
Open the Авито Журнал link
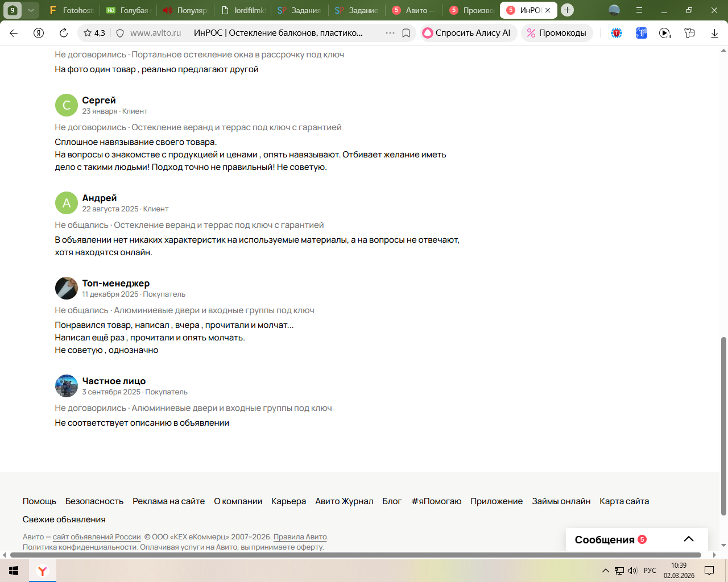tap(344, 501)
